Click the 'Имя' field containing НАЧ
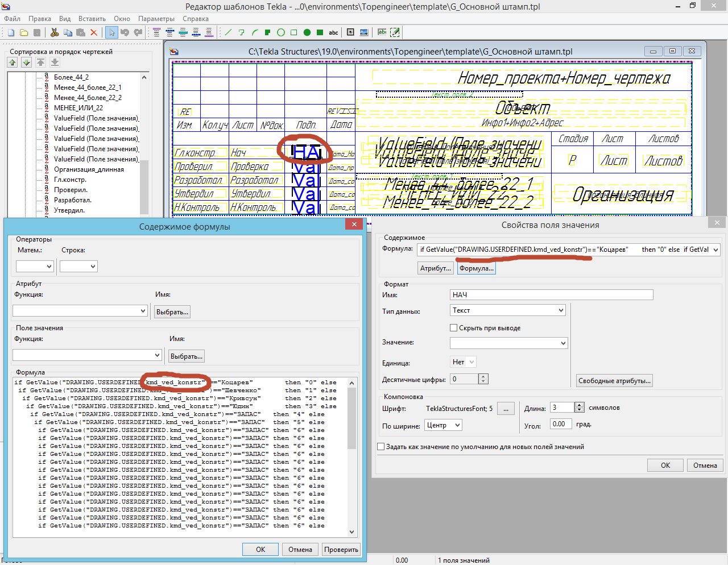Viewport: 728px width, 565px height. (551, 294)
